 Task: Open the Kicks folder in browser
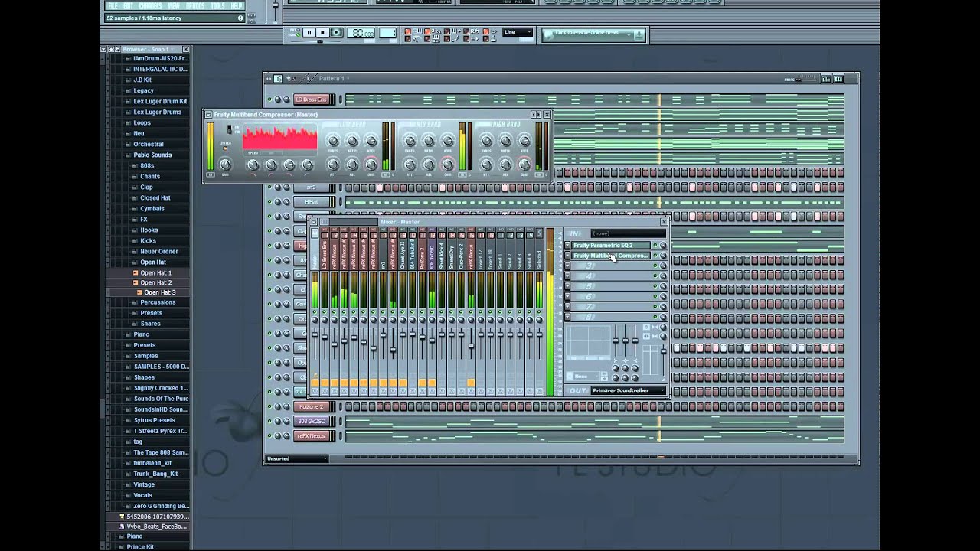click(148, 240)
